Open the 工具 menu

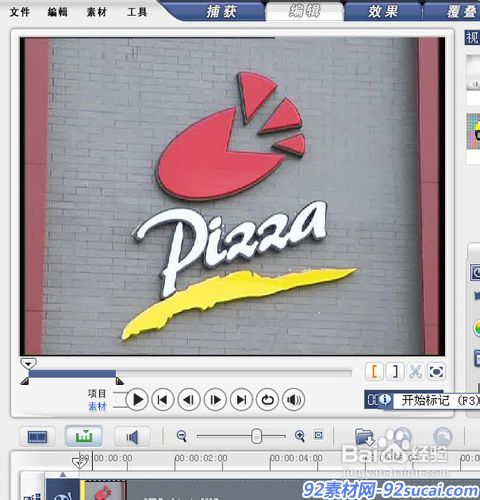coord(137,12)
